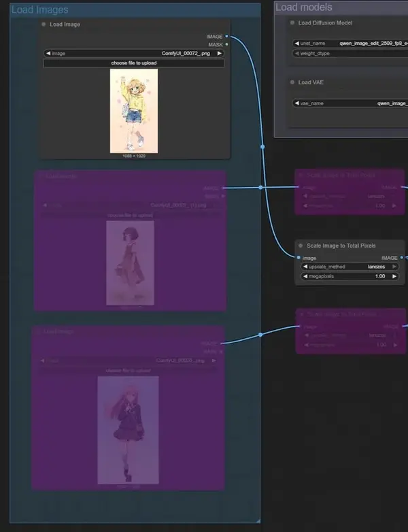
Task: Click the left arrow of the weight_dtype selector
Action: tap(296, 53)
